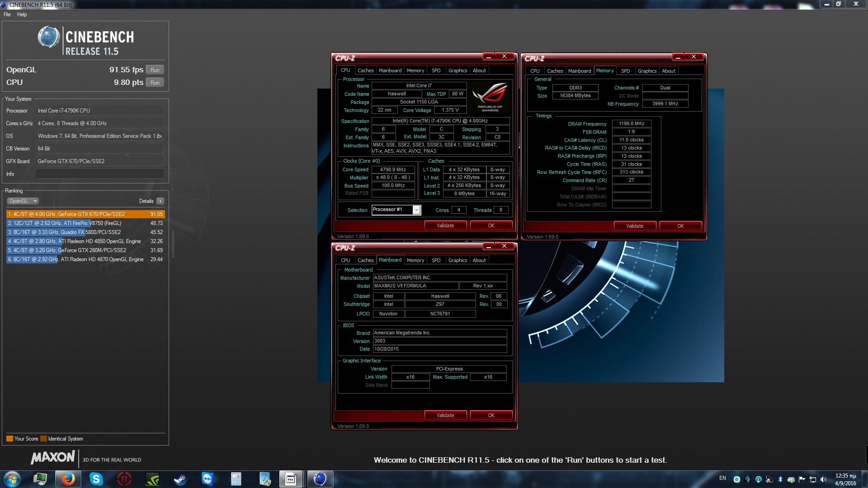
Task: Open Mainboard tab in CPU-Z CPU window
Action: click(390, 70)
